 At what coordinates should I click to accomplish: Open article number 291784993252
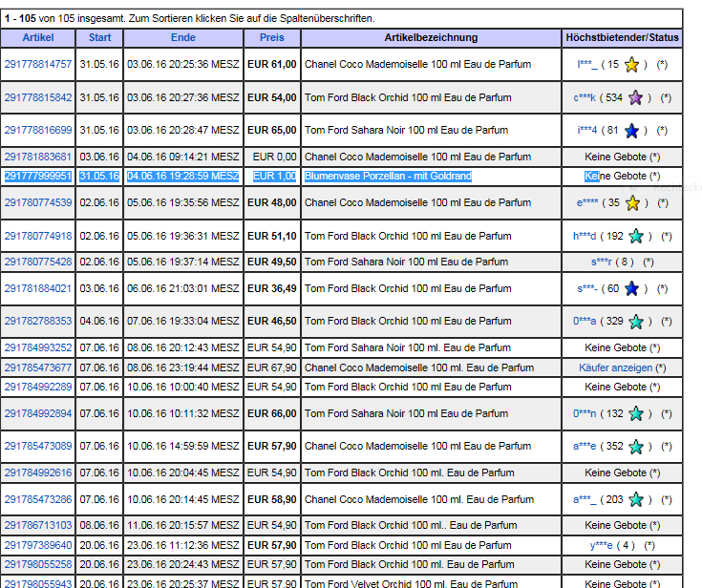38,347
